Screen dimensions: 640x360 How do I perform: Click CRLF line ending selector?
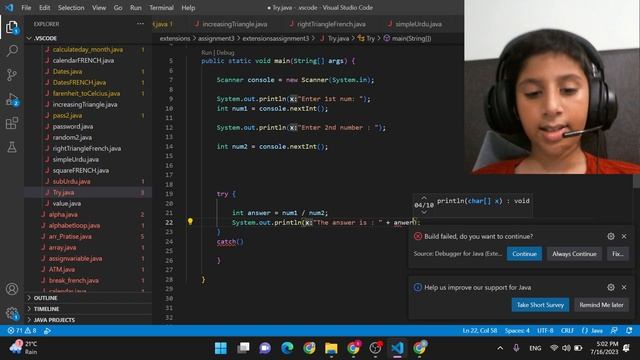click(x=567, y=331)
